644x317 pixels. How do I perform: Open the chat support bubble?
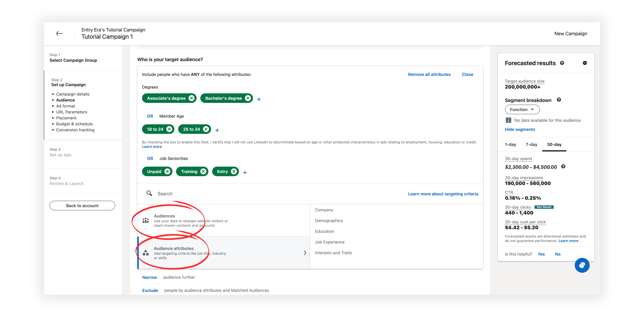(x=582, y=265)
